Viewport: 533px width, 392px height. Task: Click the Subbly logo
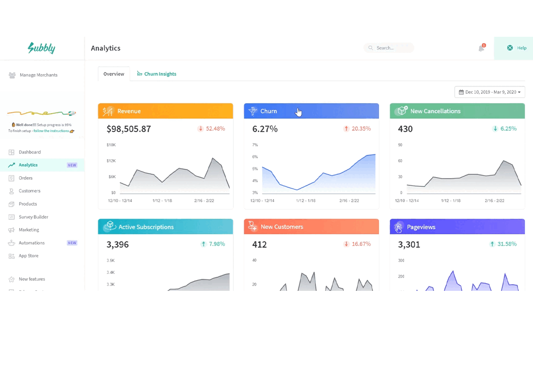click(x=42, y=48)
